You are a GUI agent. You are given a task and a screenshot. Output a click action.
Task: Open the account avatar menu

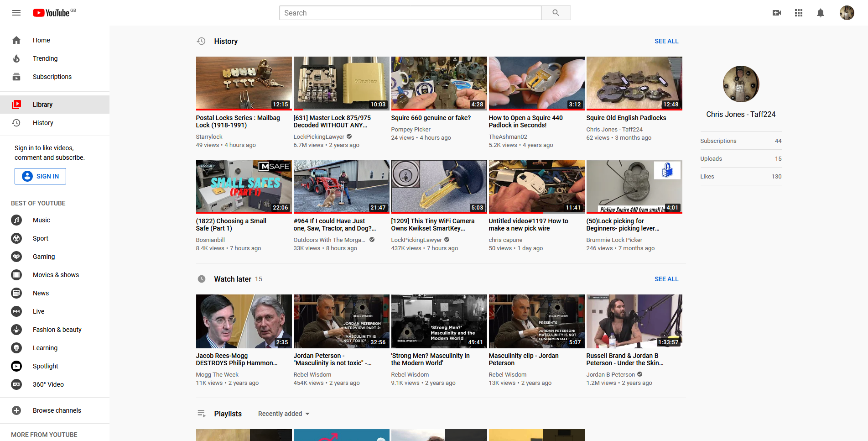[847, 13]
